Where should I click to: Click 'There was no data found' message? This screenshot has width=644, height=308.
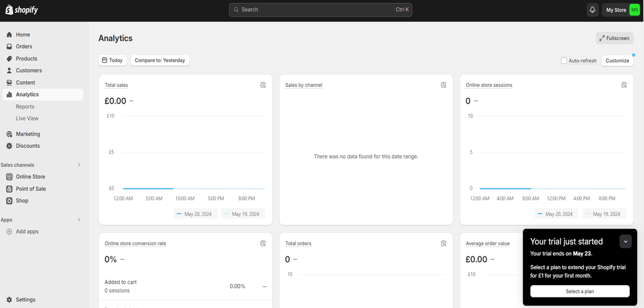pos(366,156)
